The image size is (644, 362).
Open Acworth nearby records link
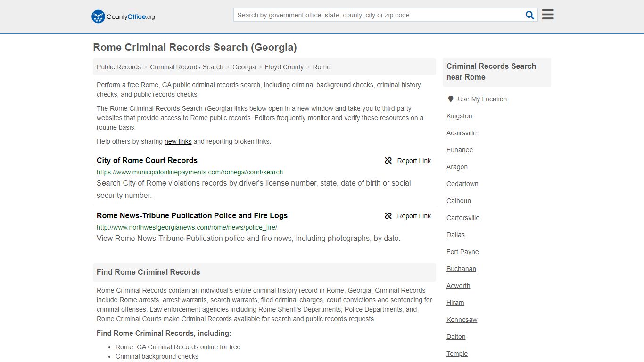pos(458,286)
